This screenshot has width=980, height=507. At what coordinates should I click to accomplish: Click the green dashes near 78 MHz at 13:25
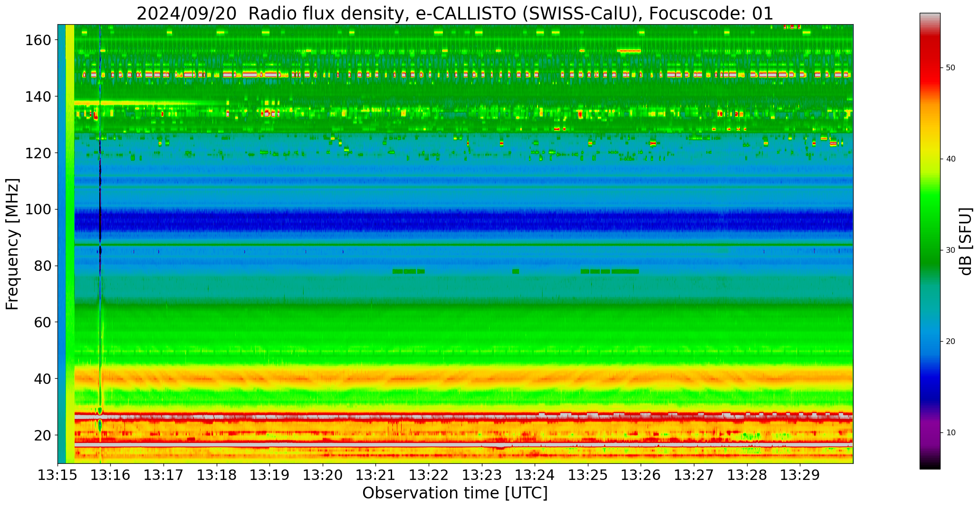tap(610, 271)
